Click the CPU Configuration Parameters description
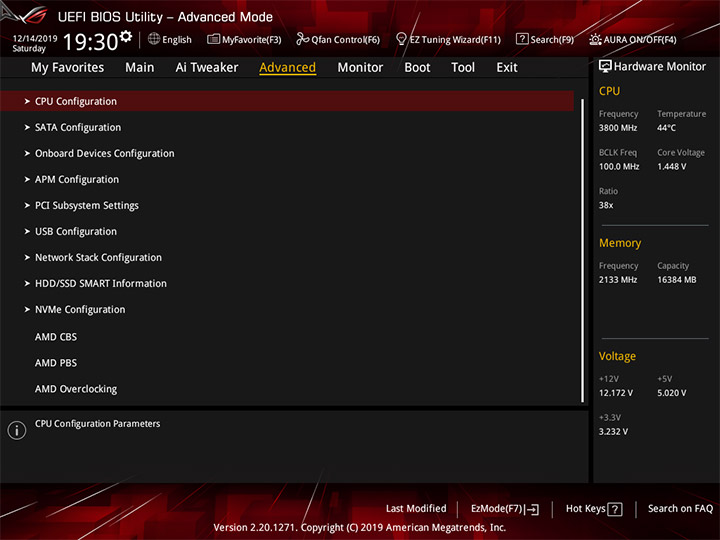720x540 pixels. point(98,424)
